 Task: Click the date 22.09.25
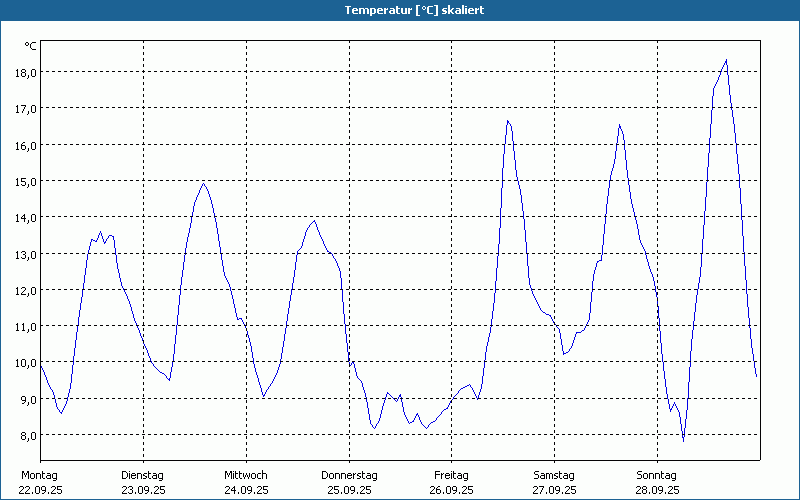(x=40, y=490)
